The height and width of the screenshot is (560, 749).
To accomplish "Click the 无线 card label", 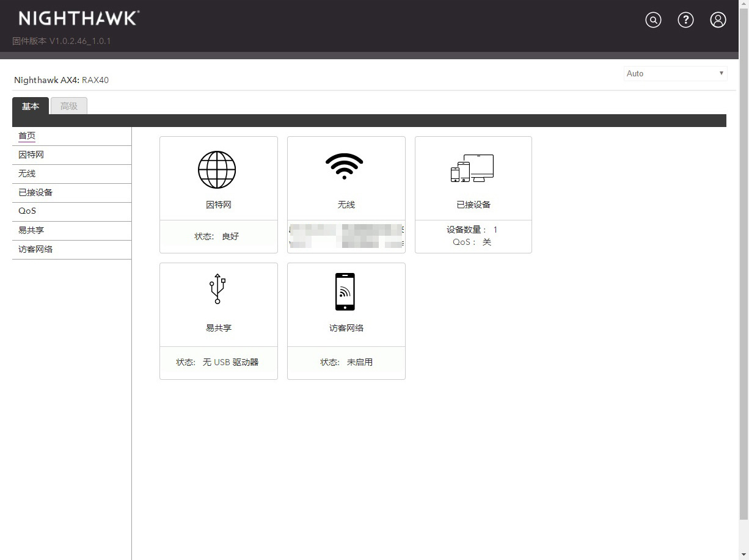I will pyautogui.click(x=346, y=205).
